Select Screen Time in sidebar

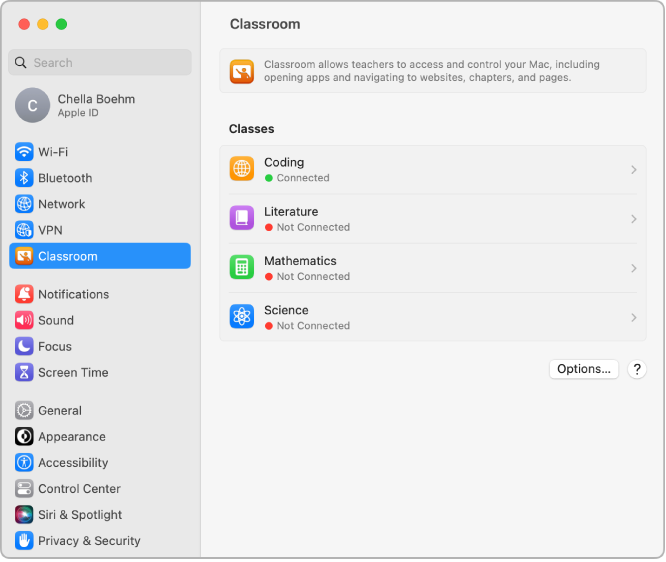pos(73,373)
